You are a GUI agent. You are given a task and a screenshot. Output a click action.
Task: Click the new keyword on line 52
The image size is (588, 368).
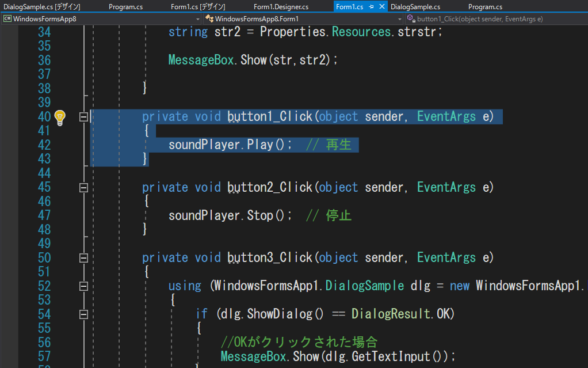(x=459, y=286)
